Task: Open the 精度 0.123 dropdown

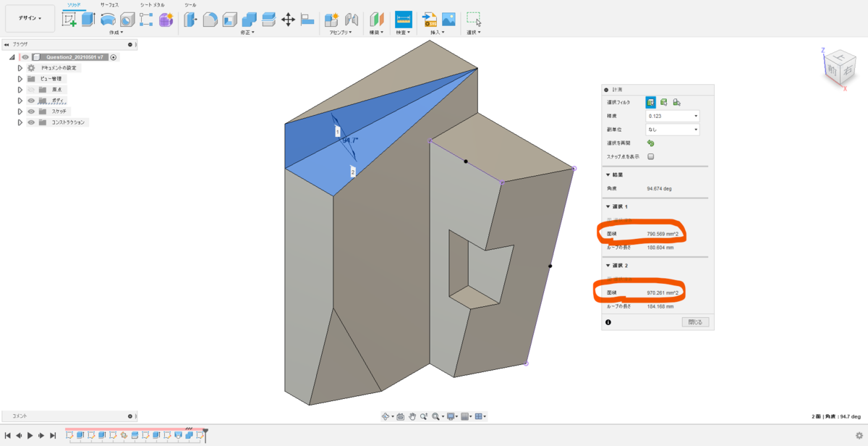Action: coord(672,116)
